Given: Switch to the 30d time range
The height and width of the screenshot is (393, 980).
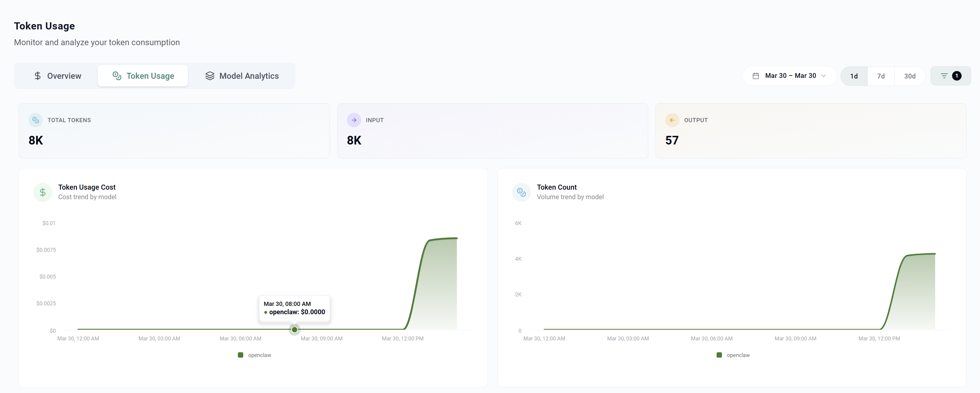Looking at the screenshot, I should coord(910,76).
